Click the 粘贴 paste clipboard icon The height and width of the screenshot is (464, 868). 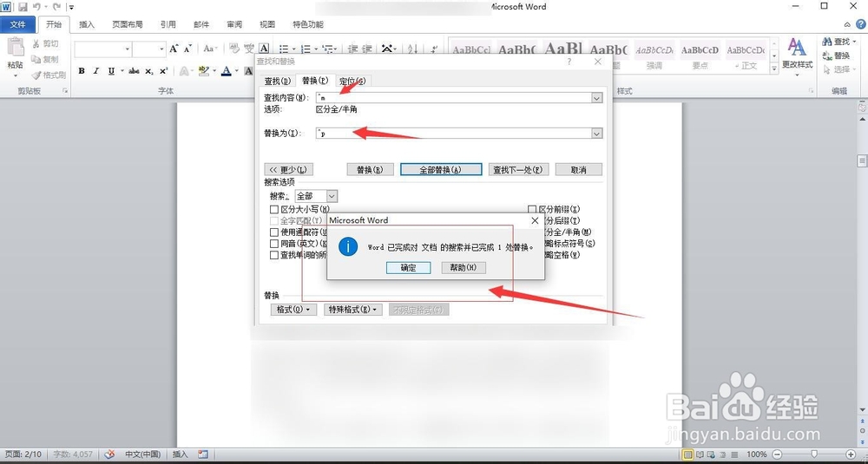tap(15, 47)
